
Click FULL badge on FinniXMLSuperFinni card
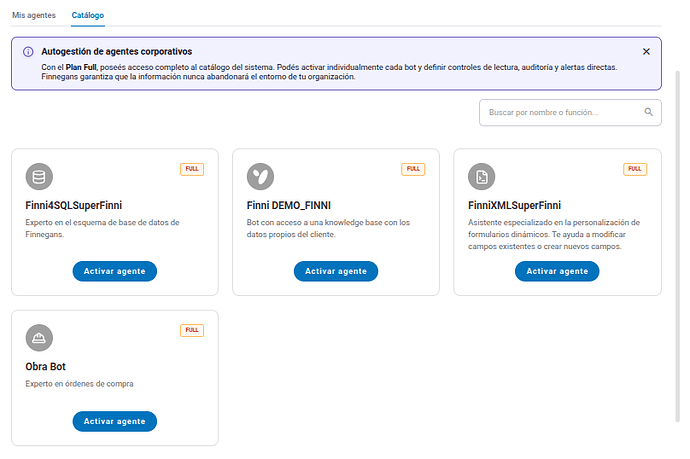(x=635, y=169)
